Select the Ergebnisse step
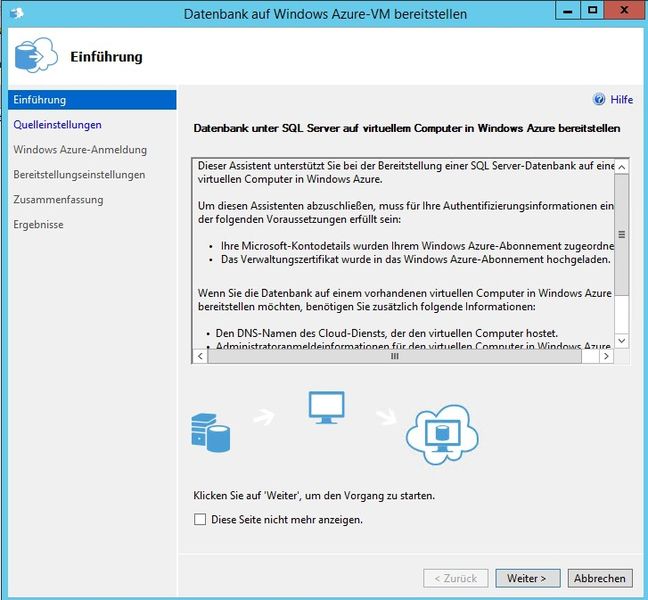This screenshot has height=600, width=648. tap(38, 224)
